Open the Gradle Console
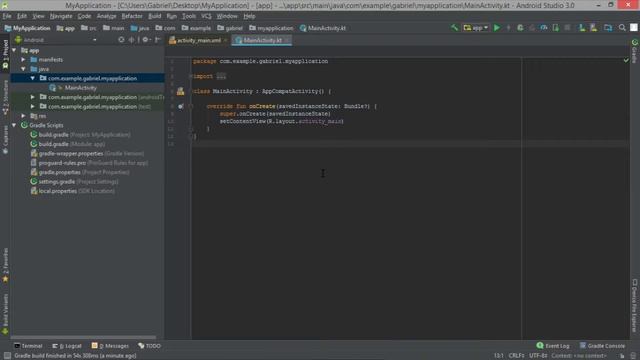This screenshot has width=640, height=360. tap(602, 346)
